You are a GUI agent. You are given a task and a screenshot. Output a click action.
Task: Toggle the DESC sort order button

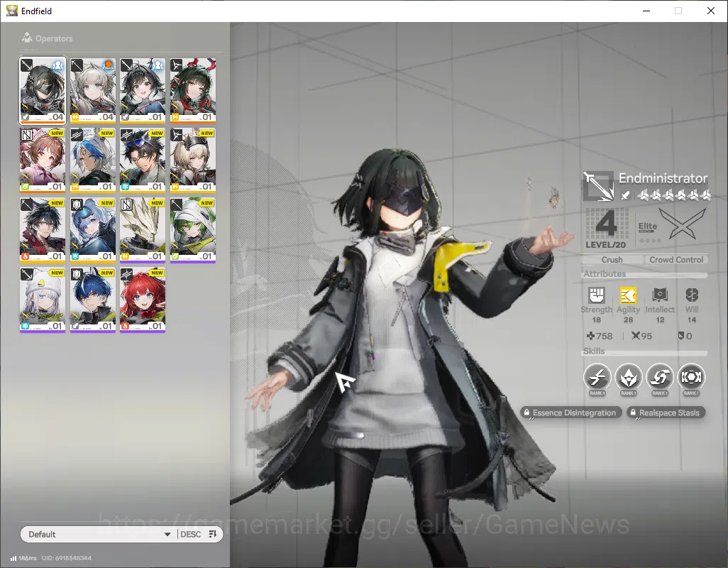199,534
